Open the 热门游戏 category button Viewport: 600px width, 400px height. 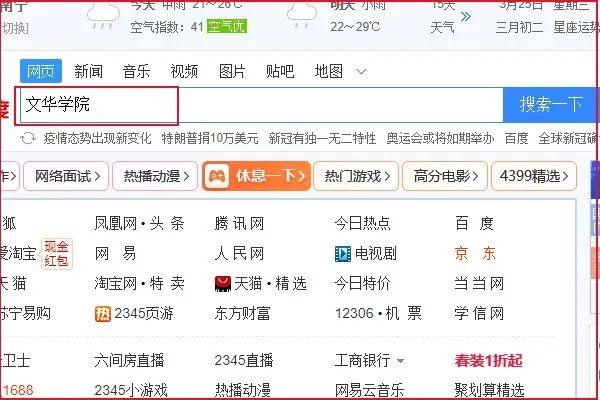click(x=356, y=176)
